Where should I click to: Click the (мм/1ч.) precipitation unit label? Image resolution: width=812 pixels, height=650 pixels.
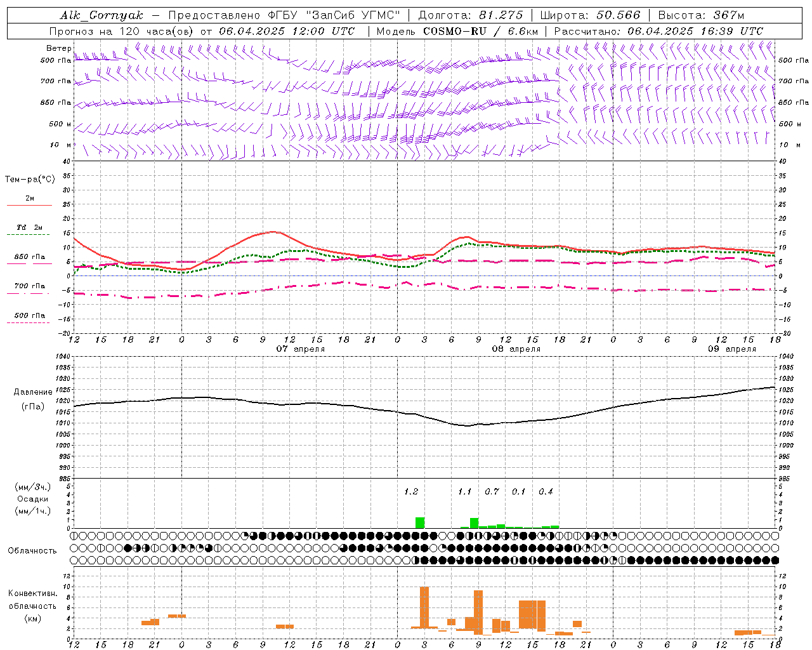coord(33,511)
